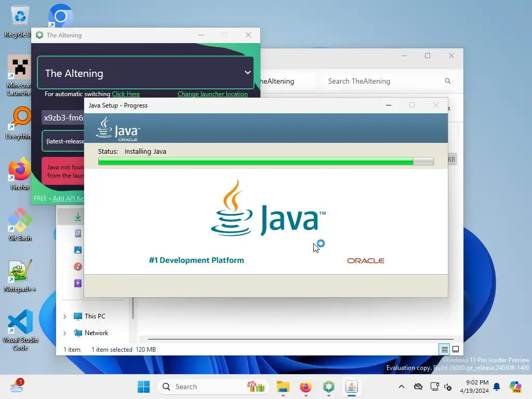Image resolution: width=532 pixels, height=399 pixels.
Task: Open the Copilot Preview icon
Action: [x=515, y=387]
